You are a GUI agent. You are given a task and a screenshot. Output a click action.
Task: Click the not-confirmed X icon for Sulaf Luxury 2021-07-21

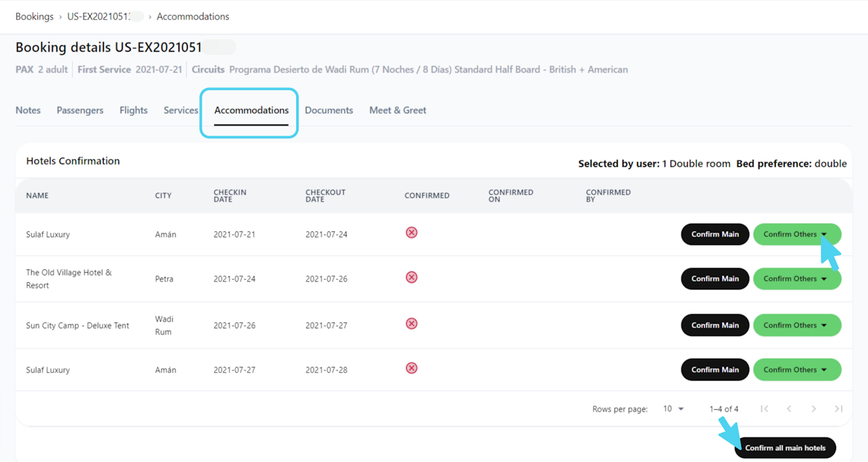411,233
